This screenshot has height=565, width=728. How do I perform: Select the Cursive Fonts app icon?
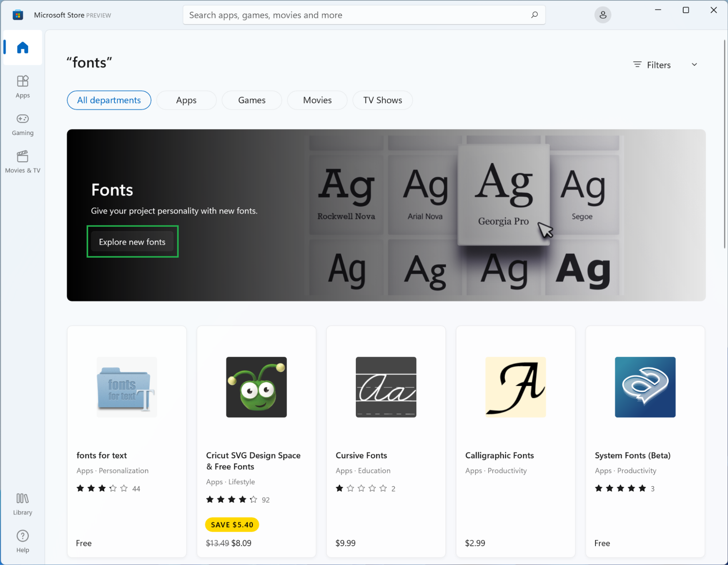[386, 387]
